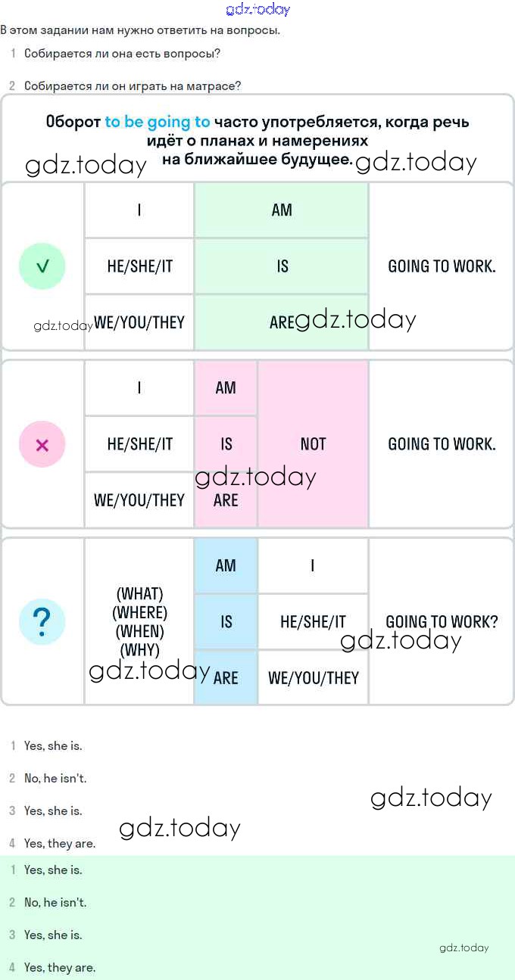Click the first question about 'есть вопросы'

[122, 54]
